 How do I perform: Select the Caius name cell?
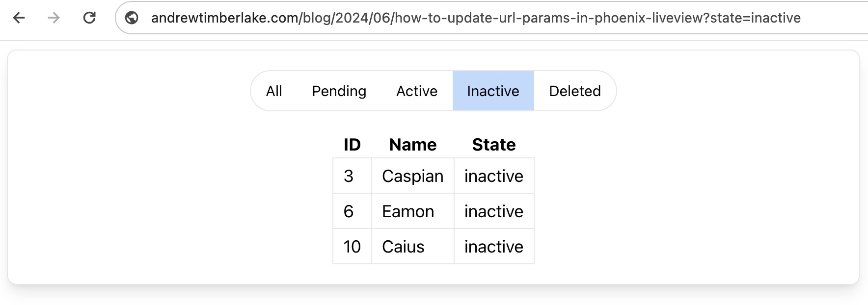[403, 247]
